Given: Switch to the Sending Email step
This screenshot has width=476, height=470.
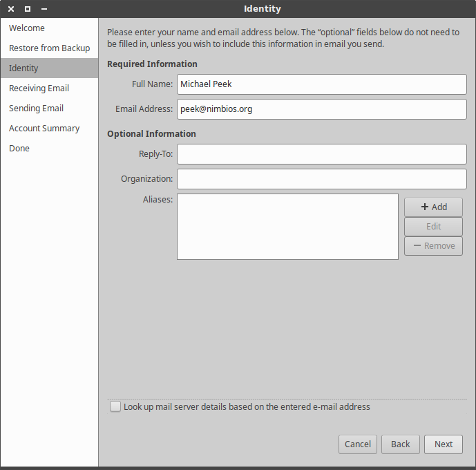Looking at the screenshot, I should click(x=36, y=109).
